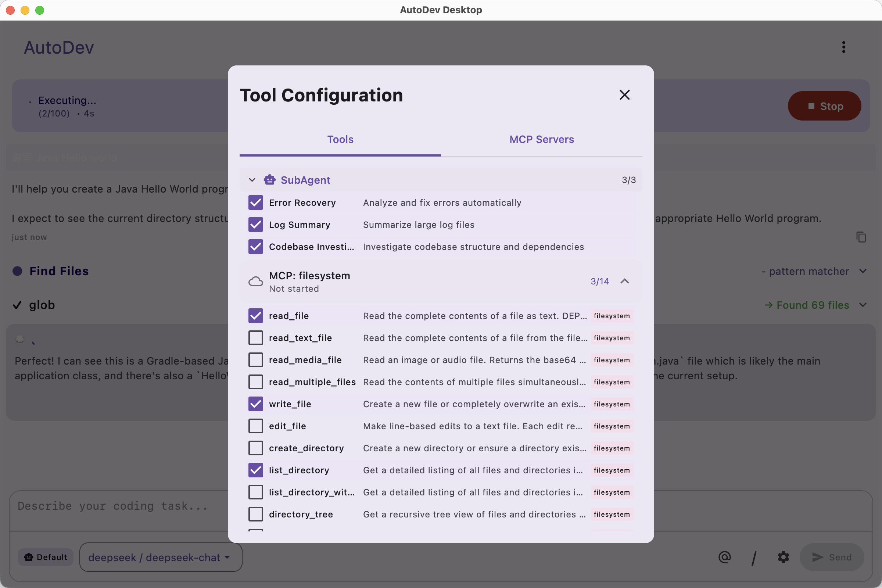Click the MCP filesystem cloud icon
Viewport: 882px width, 588px height.
coord(256,281)
